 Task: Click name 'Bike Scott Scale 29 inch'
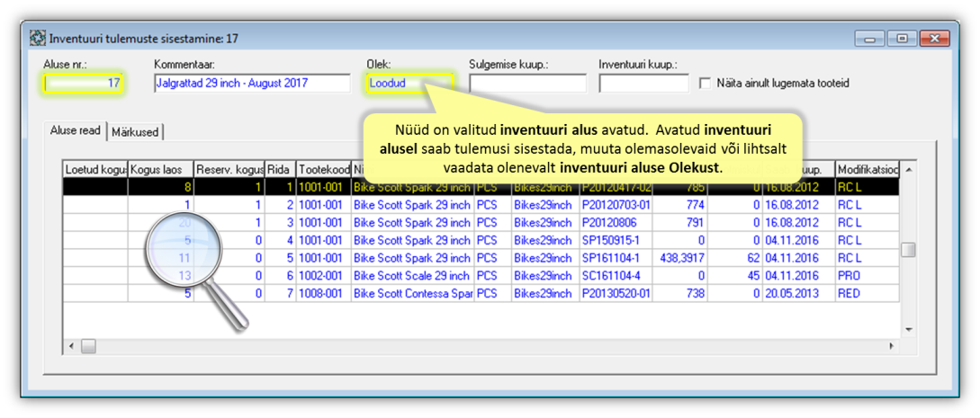pyautogui.click(x=412, y=276)
